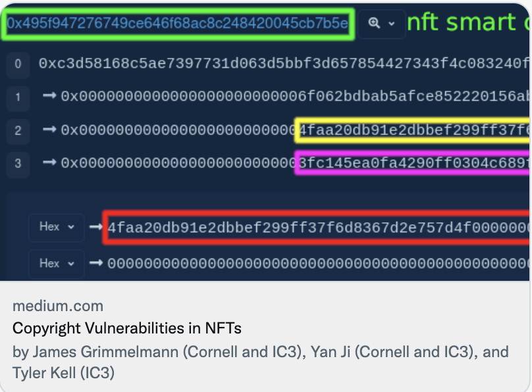Open the article titled Copyright Vulnerabilities in NFTs
The height and width of the screenshot is (392, 532).
[127, 328]
